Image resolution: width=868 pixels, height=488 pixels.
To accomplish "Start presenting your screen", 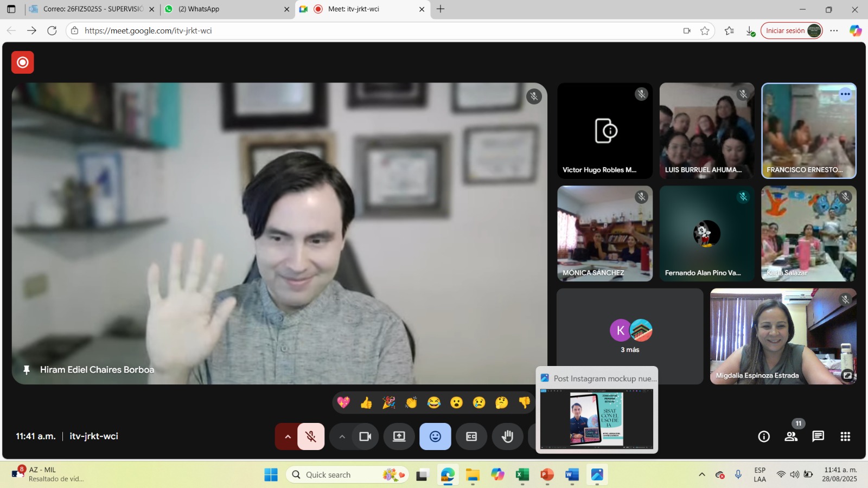I will 399,436.
